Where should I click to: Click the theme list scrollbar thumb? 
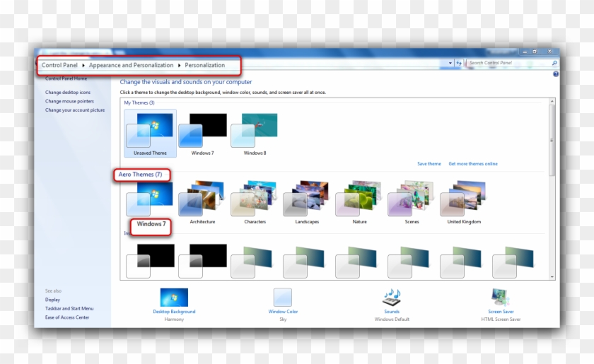click(552, 140)
